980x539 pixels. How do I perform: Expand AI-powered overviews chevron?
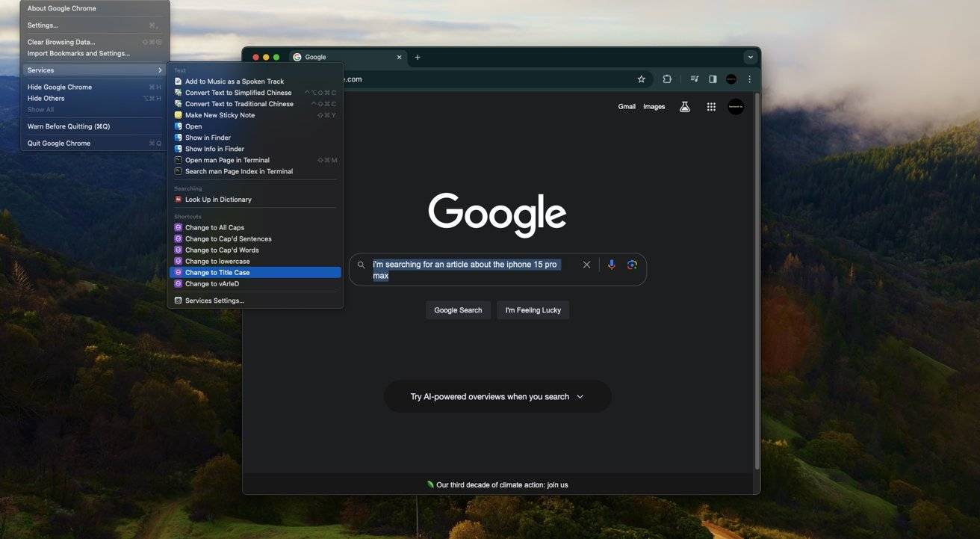click(x=580, y=397)
